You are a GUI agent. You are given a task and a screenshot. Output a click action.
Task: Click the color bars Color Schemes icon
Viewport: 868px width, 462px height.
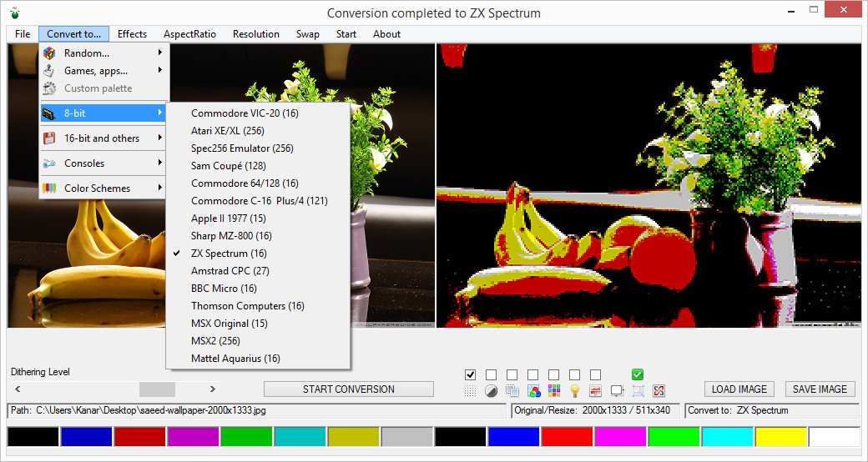pos(49,188)
